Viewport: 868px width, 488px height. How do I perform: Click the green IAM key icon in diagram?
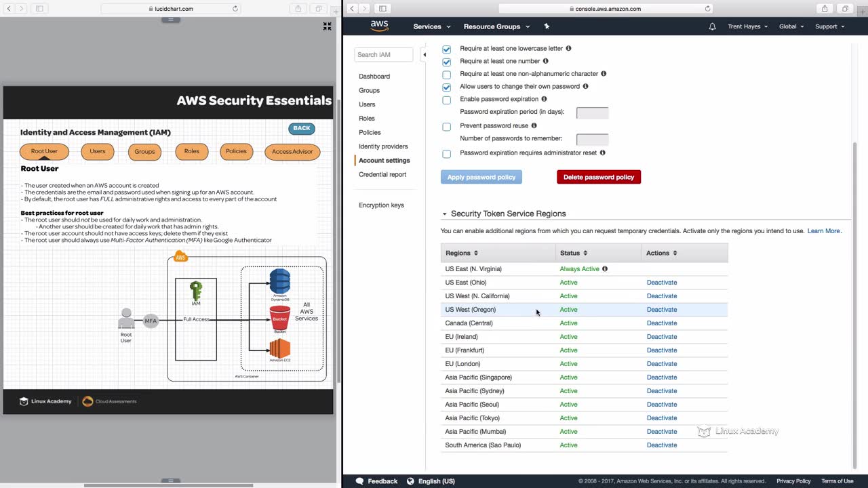[x=196, y=291]
